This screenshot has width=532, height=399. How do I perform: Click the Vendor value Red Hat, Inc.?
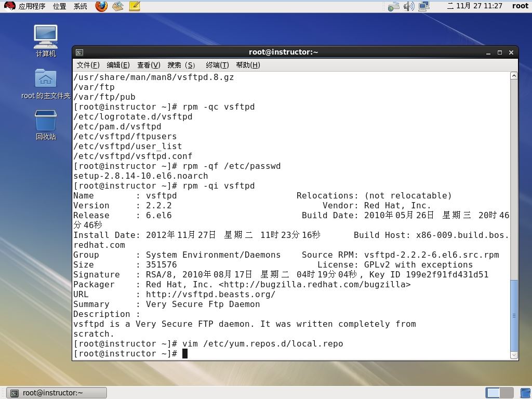pos(397,205)
